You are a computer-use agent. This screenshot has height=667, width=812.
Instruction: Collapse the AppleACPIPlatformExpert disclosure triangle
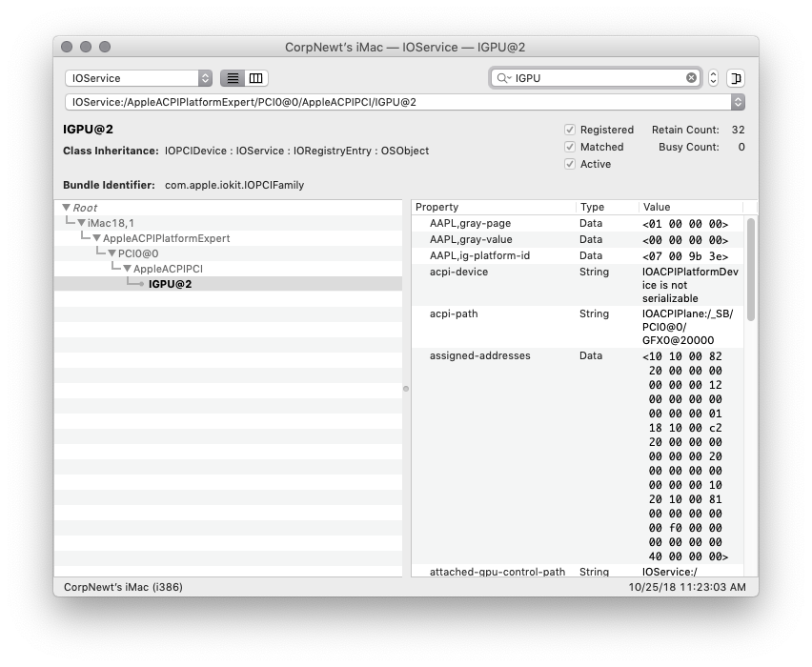pos(97,238)
